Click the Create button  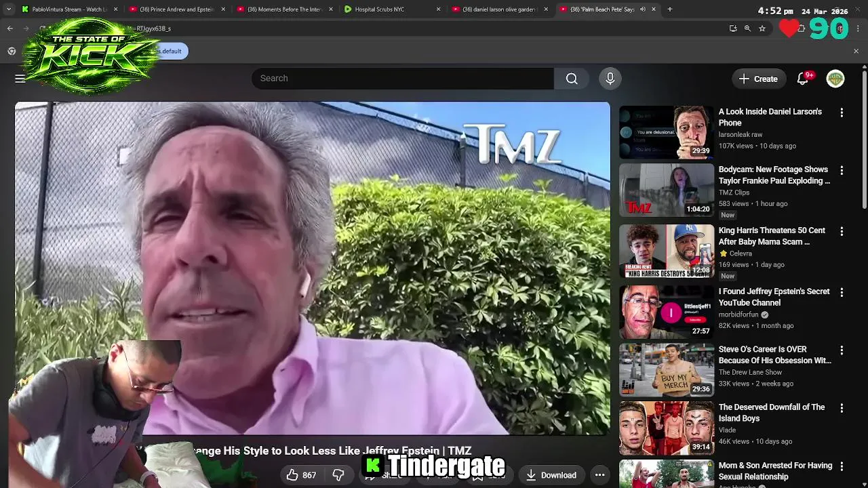[759, 79]
